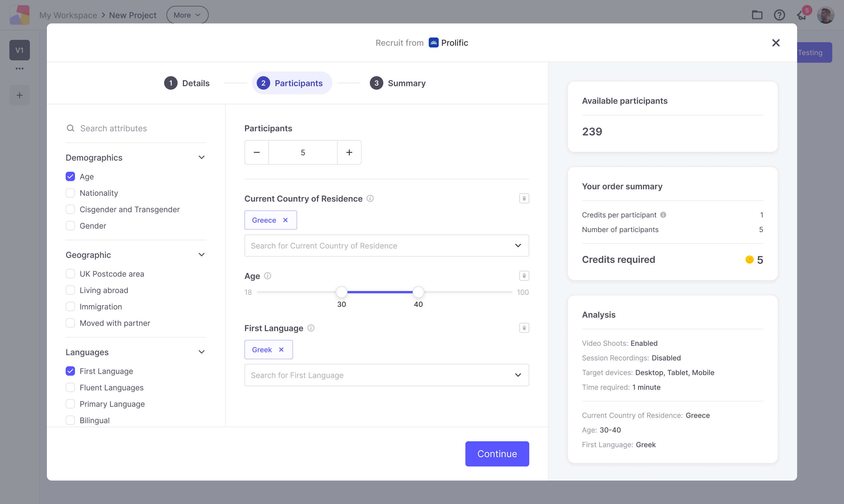Delete the Age filter
Image resolution: width=844 pixels, height=504 pixels.
pyautogui.click(x=524, y=276)
